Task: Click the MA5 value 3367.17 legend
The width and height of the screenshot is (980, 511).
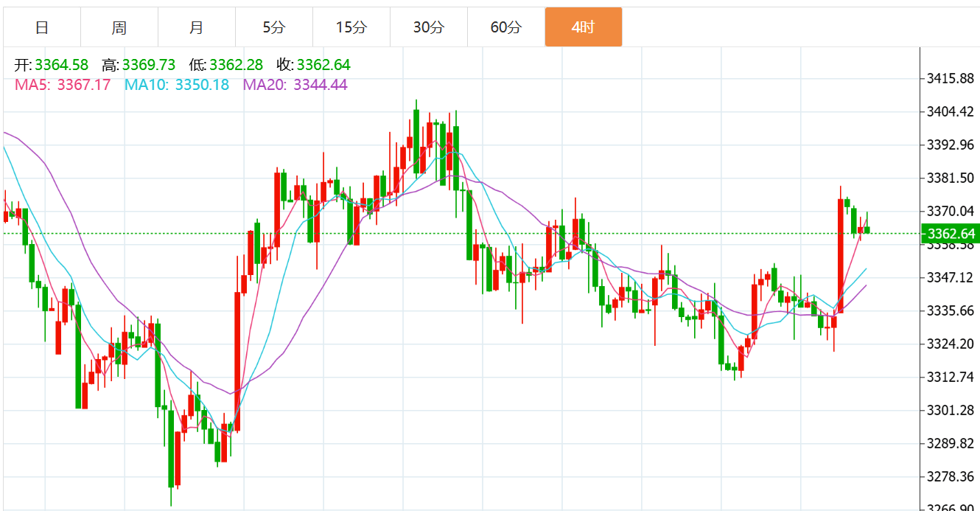Action: tap(83, 85)
